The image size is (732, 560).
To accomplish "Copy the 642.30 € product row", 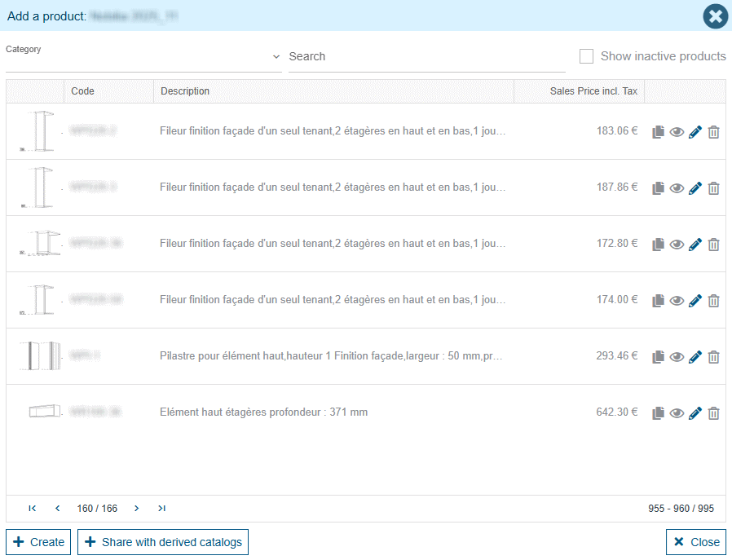I will click(x=659, y=413).
